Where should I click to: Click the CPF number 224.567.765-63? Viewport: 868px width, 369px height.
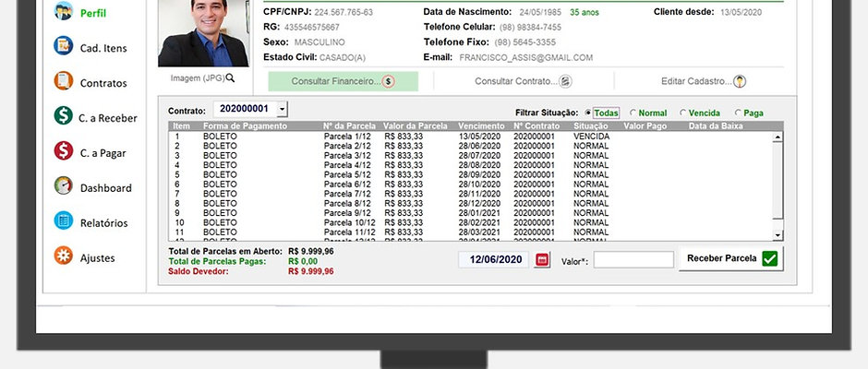[344, 12]
